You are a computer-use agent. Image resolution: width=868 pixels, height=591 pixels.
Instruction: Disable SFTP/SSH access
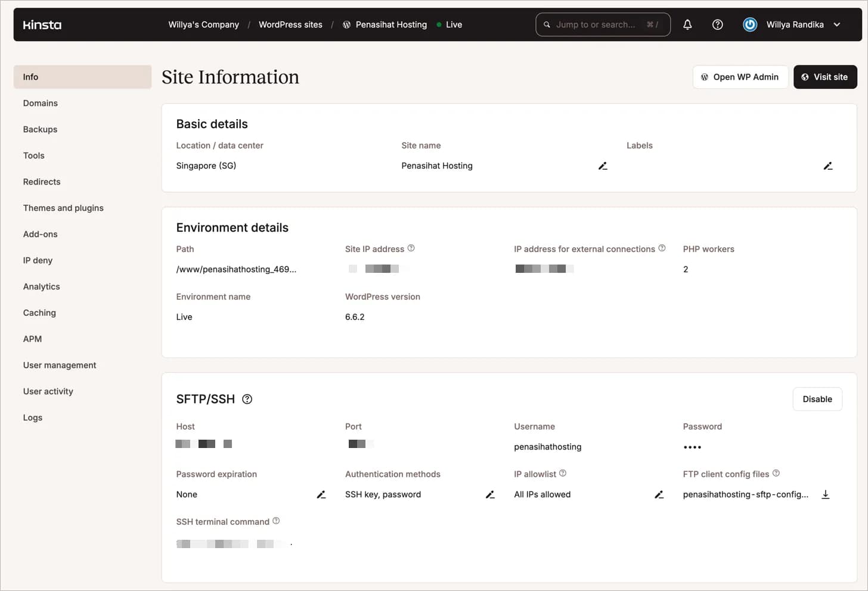coord(817,399)
